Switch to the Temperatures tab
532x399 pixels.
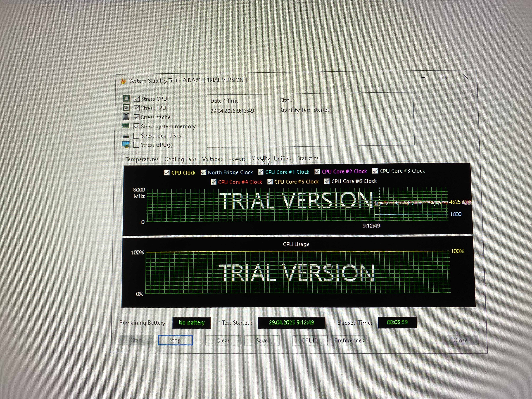[x=142, y=159]
